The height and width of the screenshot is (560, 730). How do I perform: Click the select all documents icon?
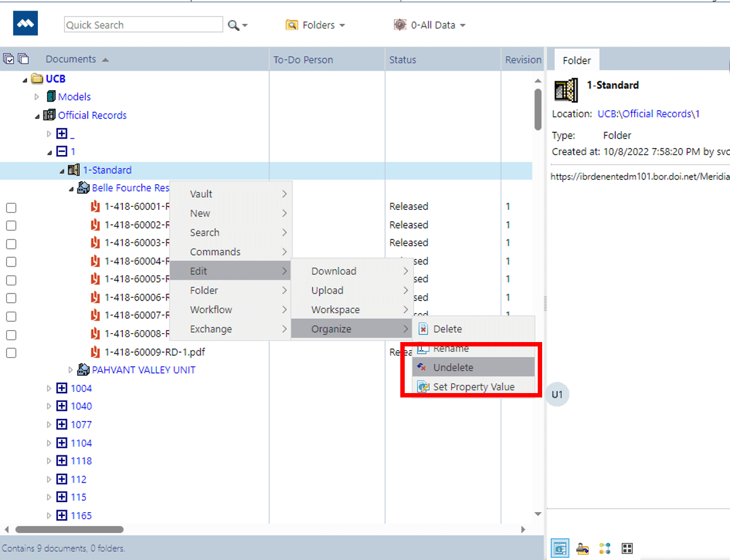tap(9, 58)
